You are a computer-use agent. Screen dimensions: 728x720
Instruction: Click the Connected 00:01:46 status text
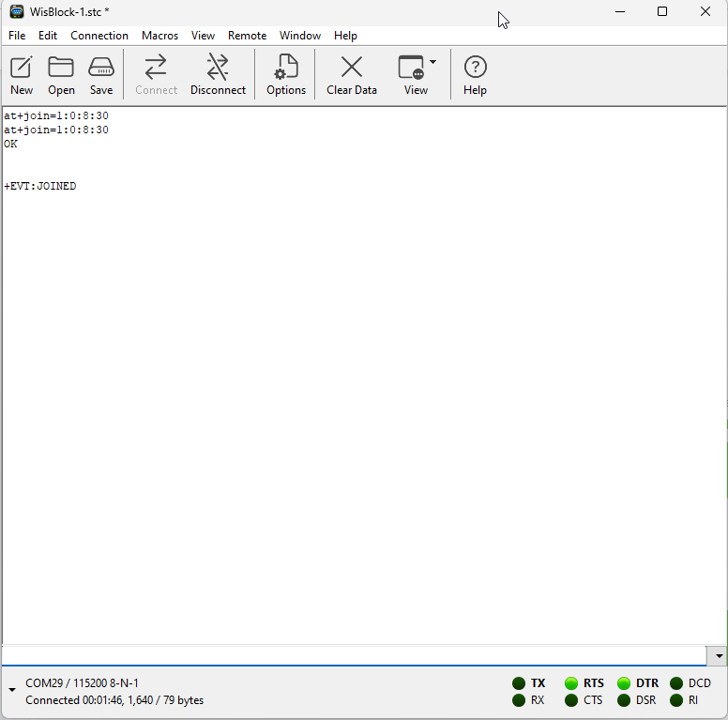114,700
